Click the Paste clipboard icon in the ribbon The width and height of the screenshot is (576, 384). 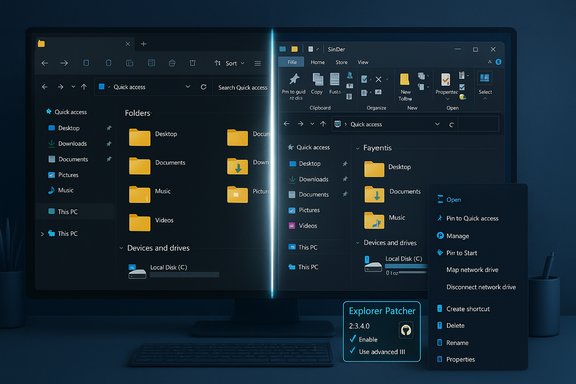coord(335,79)
